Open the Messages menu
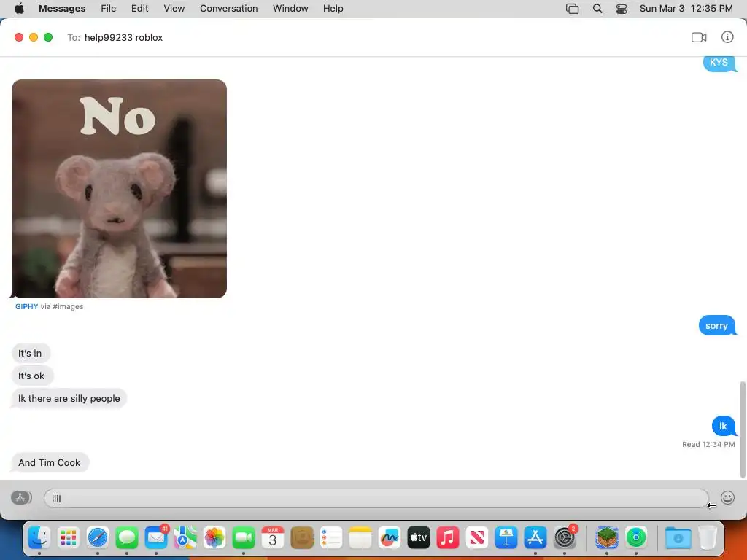The image size is (747, 560). 62,9
